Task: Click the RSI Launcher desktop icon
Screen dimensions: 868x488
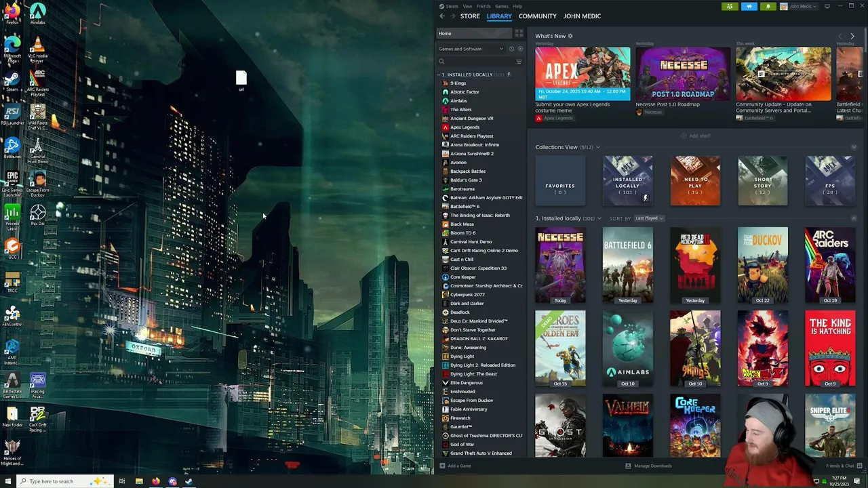Action: [12, 115]
